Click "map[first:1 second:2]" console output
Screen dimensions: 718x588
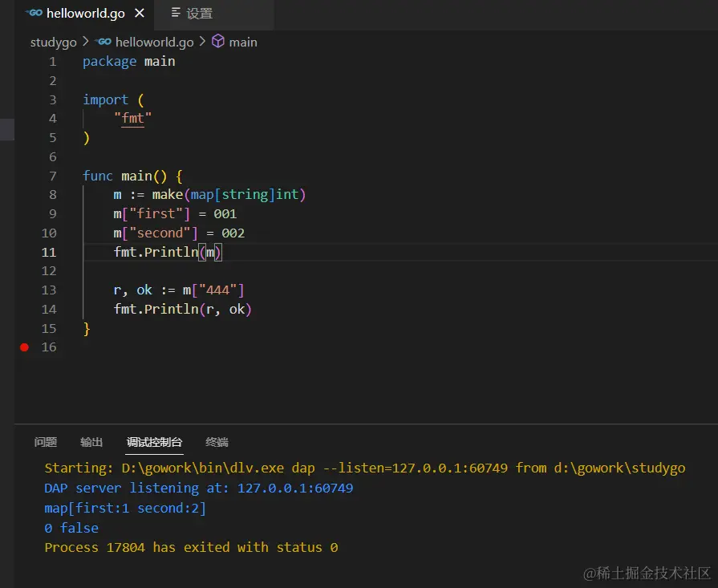pos(125,509)
